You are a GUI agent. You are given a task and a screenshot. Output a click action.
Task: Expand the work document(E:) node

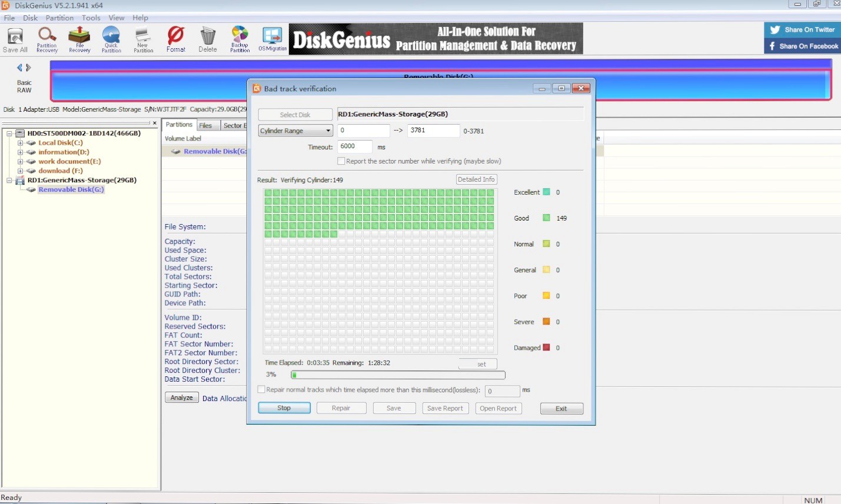pyautogui.click(x=20, y=162)
